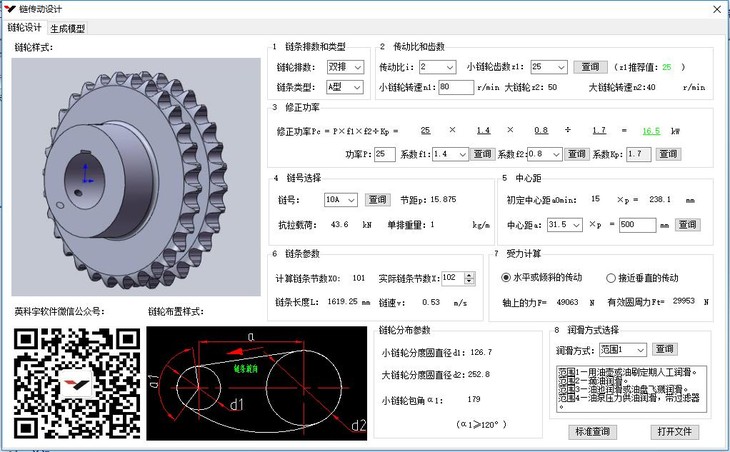
Task: Click the 有效圆周力Ft value 29953
Action: coord(683,301)
